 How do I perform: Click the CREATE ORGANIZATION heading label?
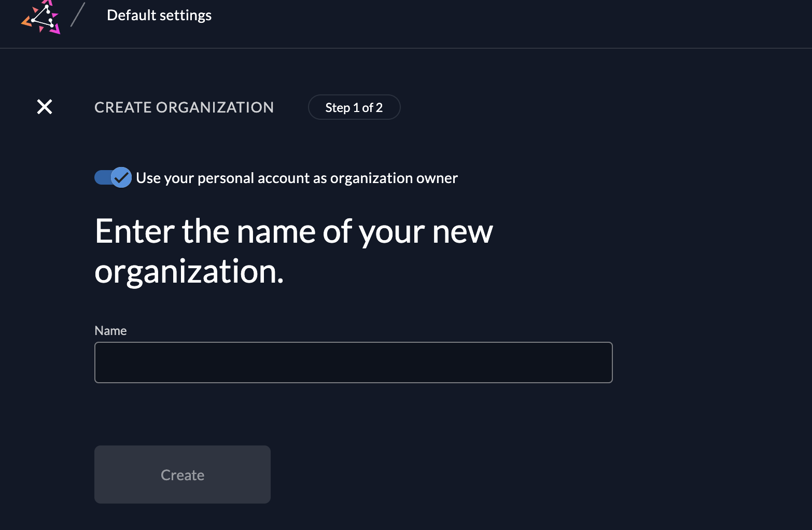point(184,107)
